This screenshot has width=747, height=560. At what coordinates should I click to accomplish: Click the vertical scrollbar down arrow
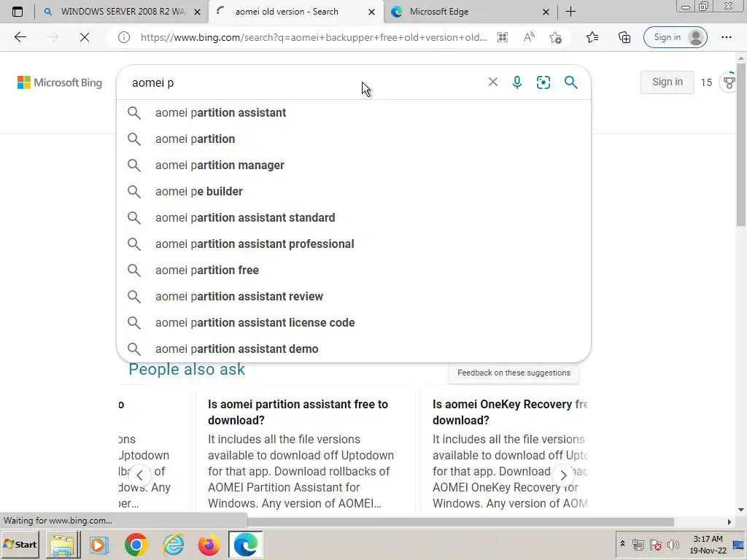pyautogui.click(x=741, y=510)
